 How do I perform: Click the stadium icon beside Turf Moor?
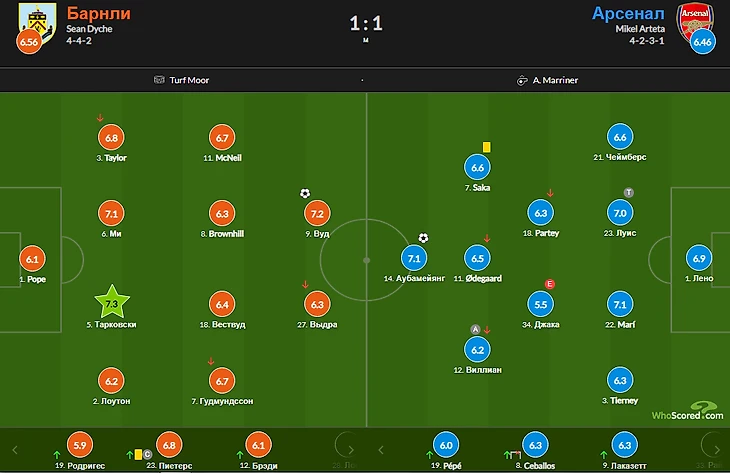pyautogui.click(x=159, y=80)
